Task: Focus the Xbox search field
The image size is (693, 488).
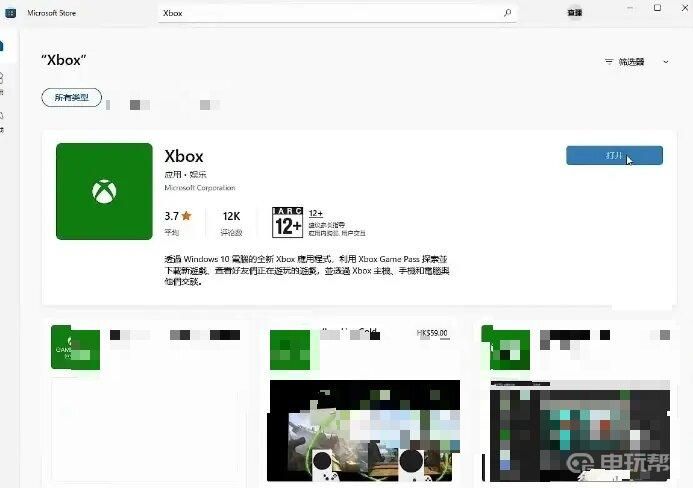Action: 337,13
